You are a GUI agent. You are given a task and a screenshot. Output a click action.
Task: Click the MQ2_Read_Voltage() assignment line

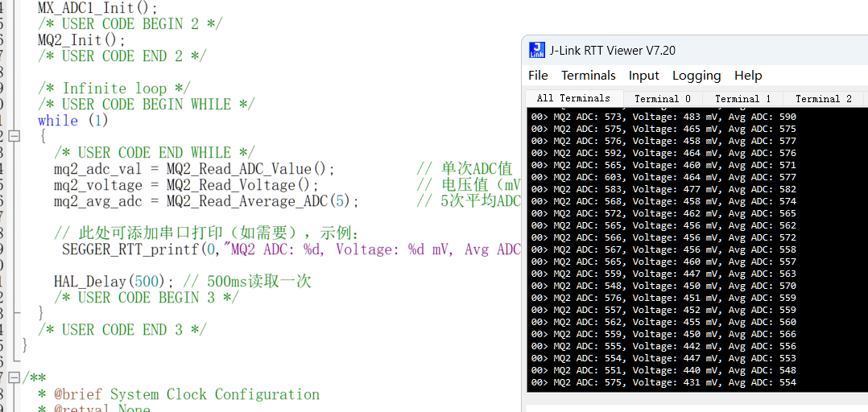coord(186,185)
